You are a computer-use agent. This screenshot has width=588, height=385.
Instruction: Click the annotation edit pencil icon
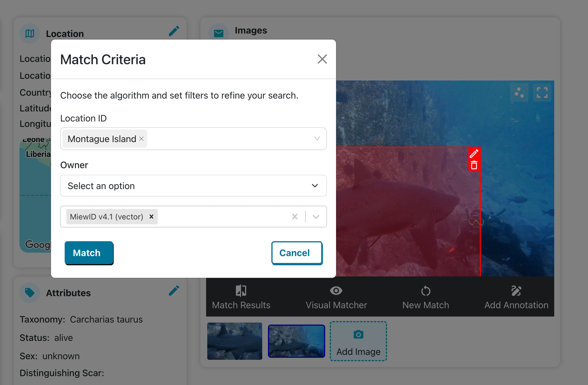pyautogui.click(x=474, y=153)
